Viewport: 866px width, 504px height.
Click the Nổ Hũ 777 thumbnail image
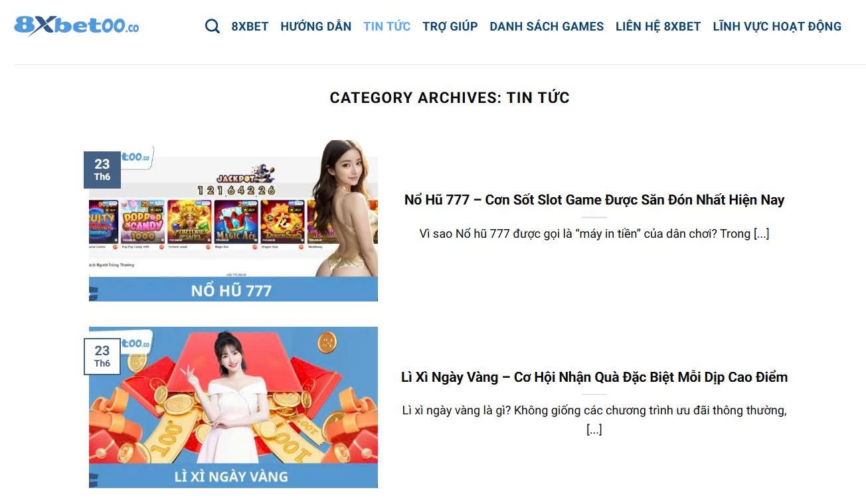(233, 220)
